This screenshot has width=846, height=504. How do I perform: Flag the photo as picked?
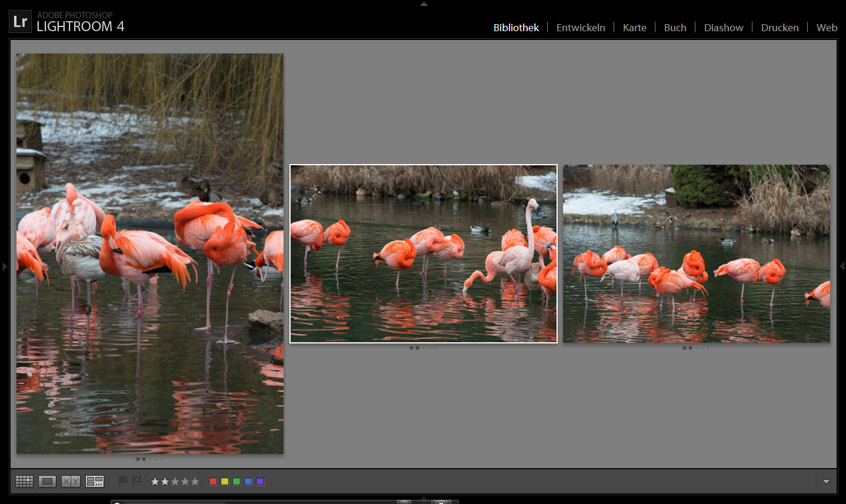(123, 481)
